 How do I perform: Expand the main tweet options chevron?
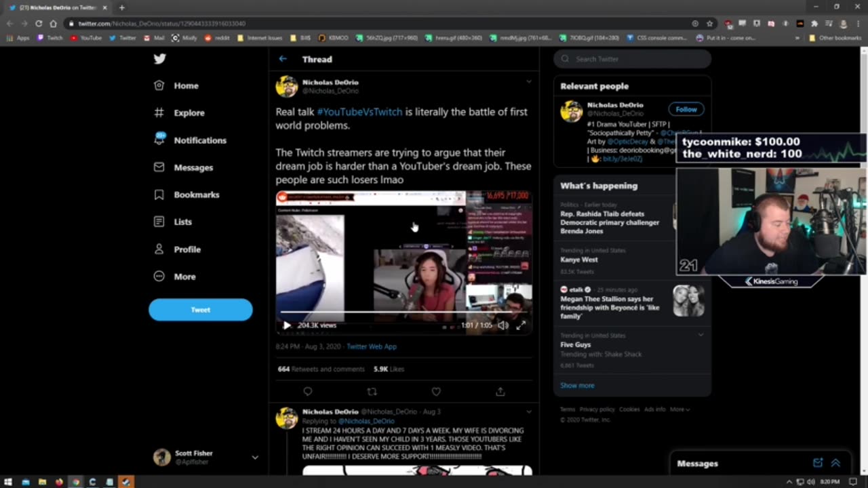[x=529, y=81]
